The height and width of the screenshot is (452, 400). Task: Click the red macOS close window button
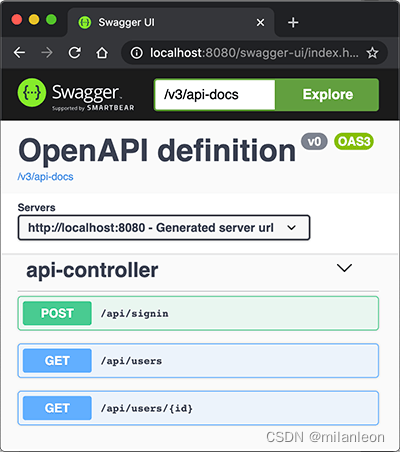[x=17, y=20]
